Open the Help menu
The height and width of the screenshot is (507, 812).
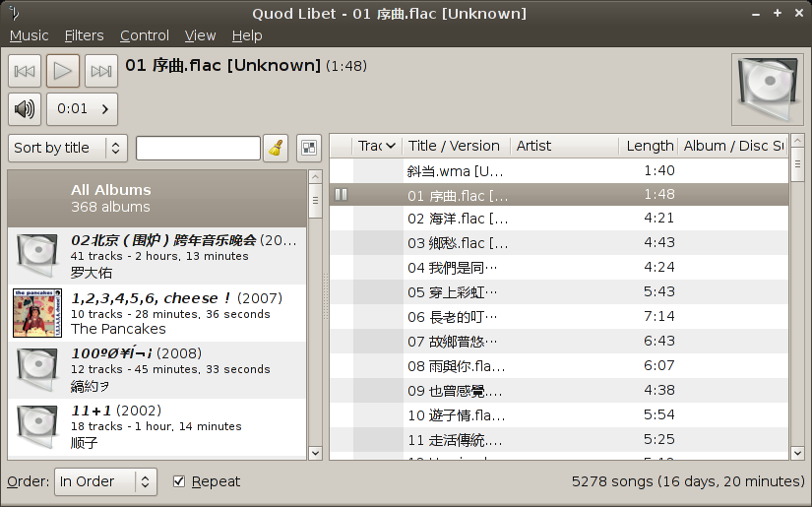point(247,35)
